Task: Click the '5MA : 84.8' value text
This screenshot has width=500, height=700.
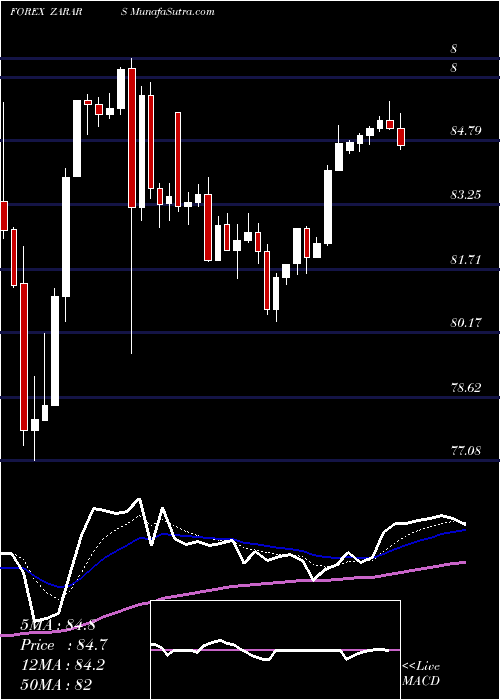Action: click(x=58, y=625)
